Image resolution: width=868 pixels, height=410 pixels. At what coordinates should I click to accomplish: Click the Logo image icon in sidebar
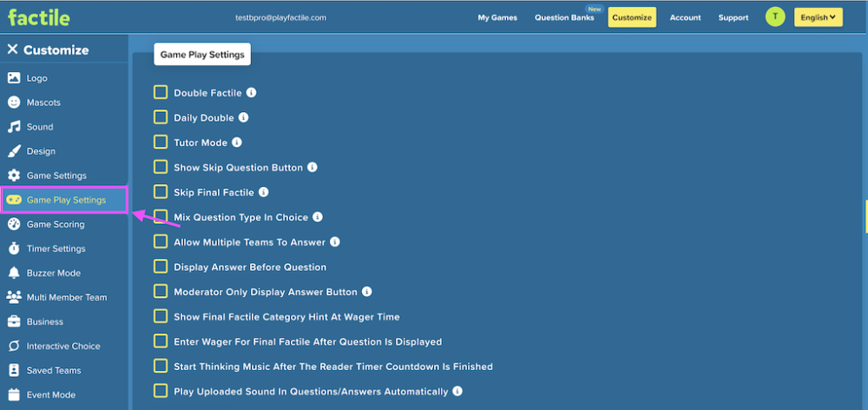tap(14, 78)
